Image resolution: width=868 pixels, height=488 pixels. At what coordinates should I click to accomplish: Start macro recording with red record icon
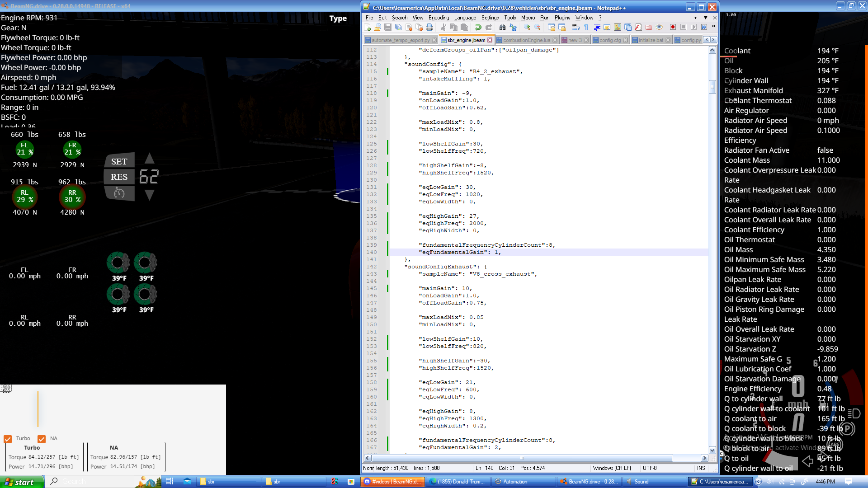pyautogui.click(x=673, y=28)
